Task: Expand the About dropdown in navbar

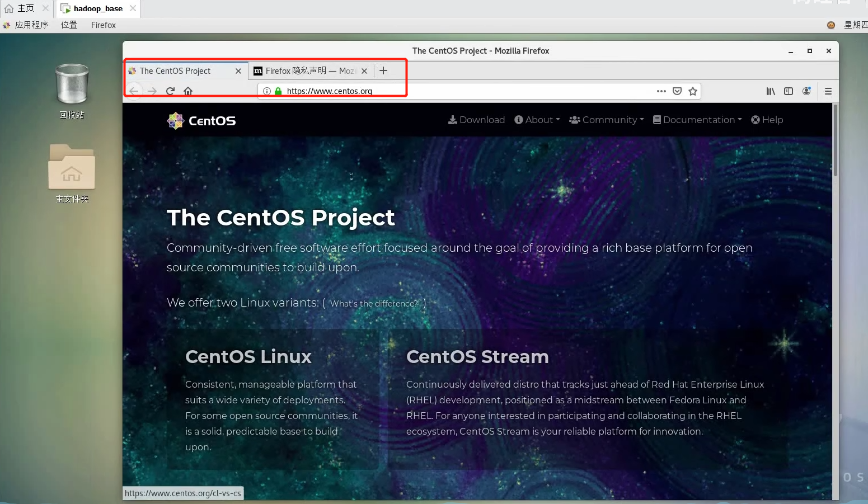Action: click(537, 120)
